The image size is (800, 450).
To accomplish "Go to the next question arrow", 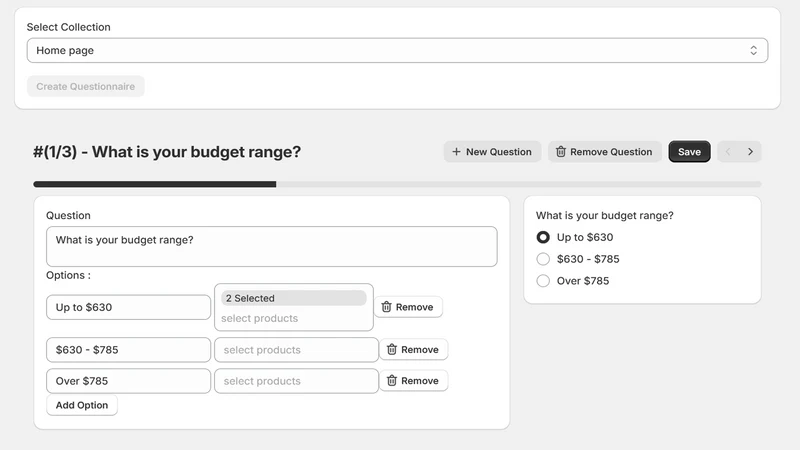I will tap(751, 152).
